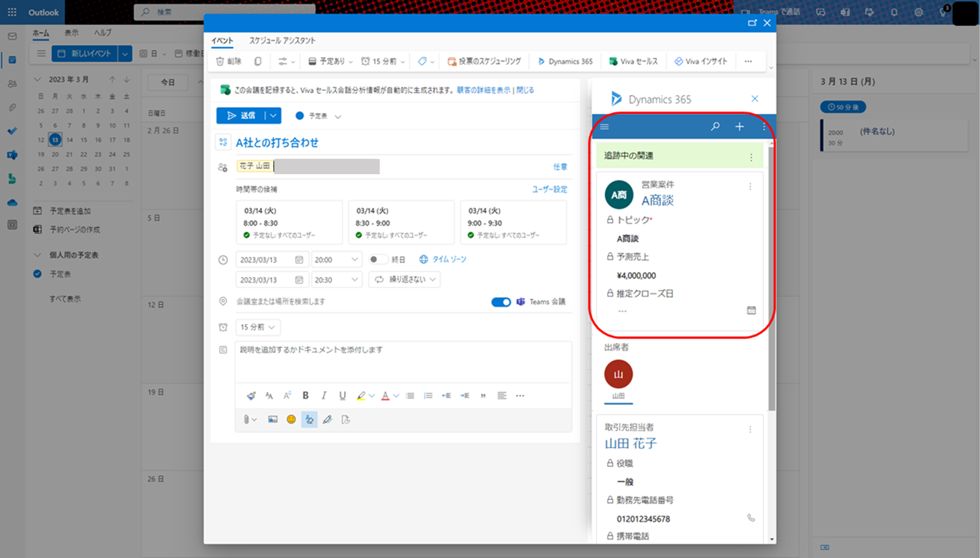980x558 pixels.
Task: Open Mail in the left rail
Action: [x=12, y=36]
